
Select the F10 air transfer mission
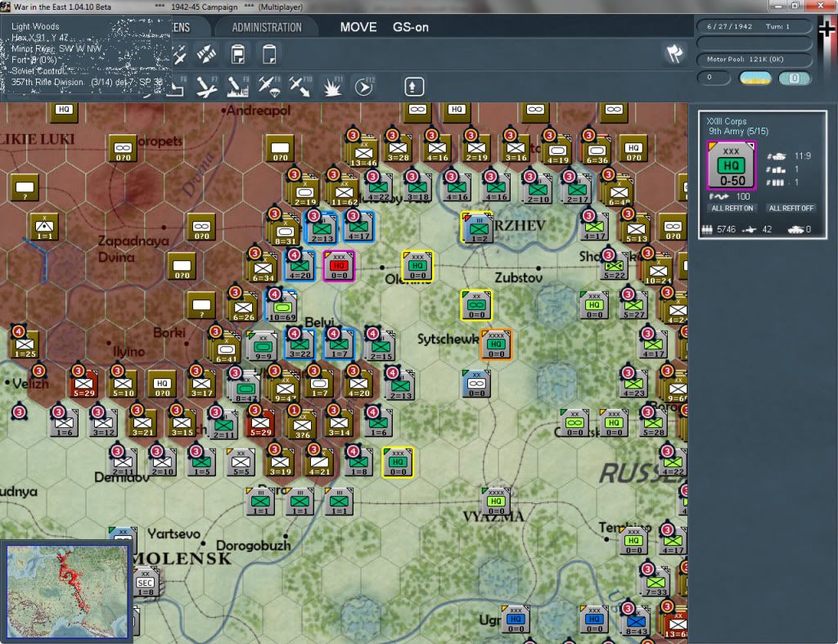pyautogui.click(x=300, y=87)
